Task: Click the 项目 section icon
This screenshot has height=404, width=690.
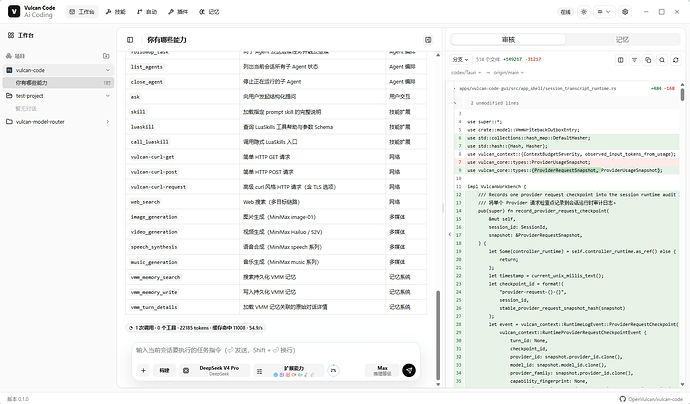Action: click(8, 56)
